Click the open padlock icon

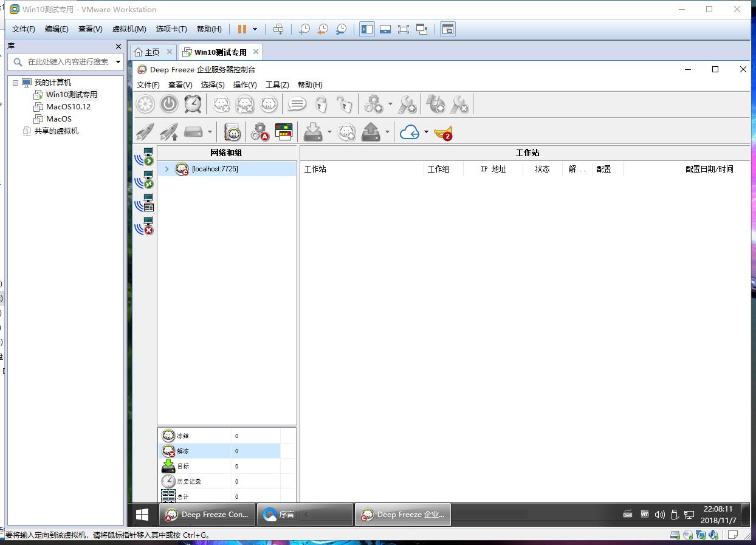345,105
